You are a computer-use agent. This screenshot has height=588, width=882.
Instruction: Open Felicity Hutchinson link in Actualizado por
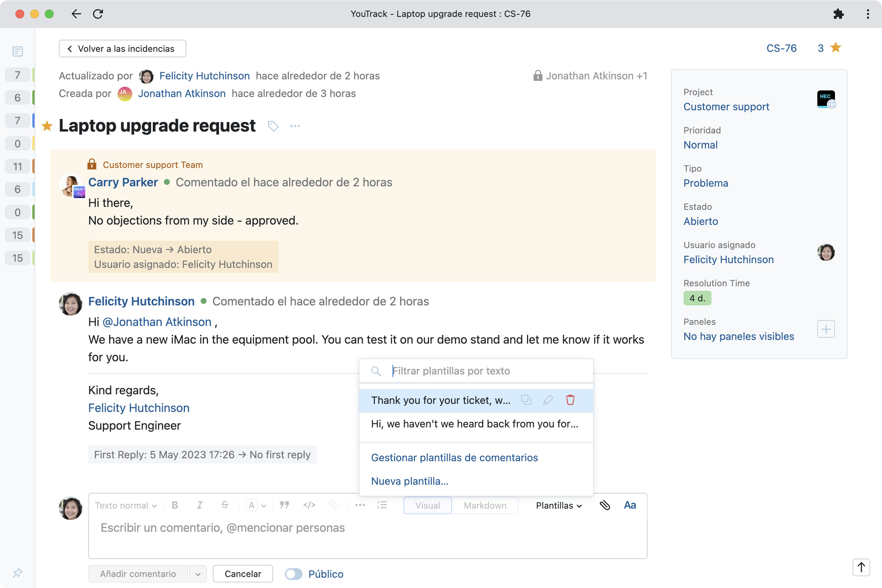(204, 76)
